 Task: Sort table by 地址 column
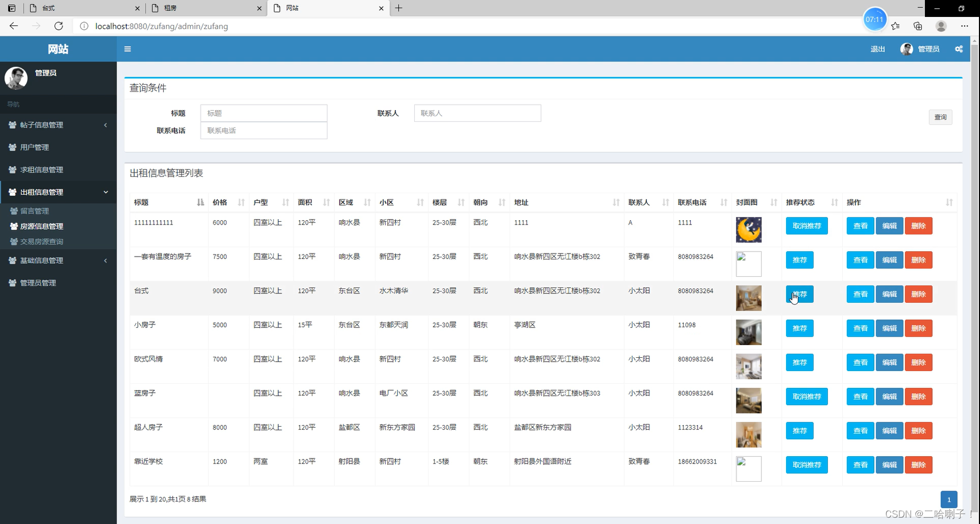point(567,203)
